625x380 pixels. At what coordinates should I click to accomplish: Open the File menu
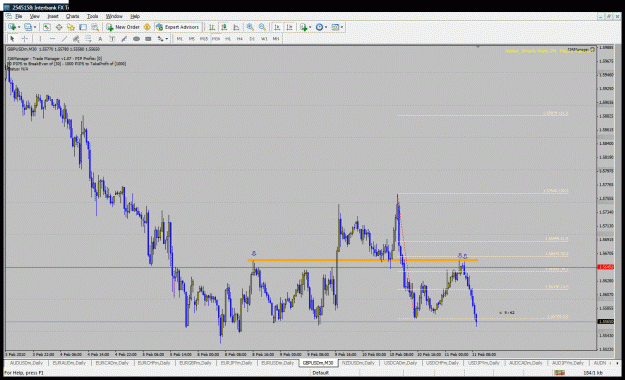click(x=18, y=16)
